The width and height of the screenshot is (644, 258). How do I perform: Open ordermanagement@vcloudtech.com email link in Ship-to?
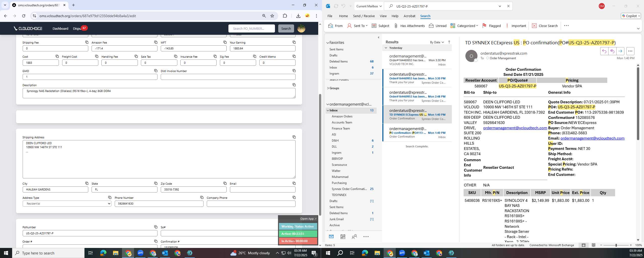coord(515,128)
